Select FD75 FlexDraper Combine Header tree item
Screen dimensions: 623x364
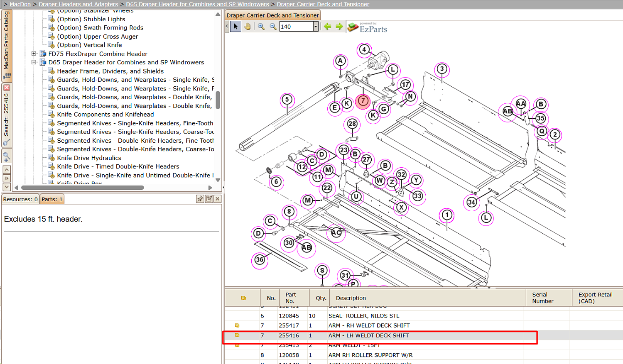coord(98,54)
